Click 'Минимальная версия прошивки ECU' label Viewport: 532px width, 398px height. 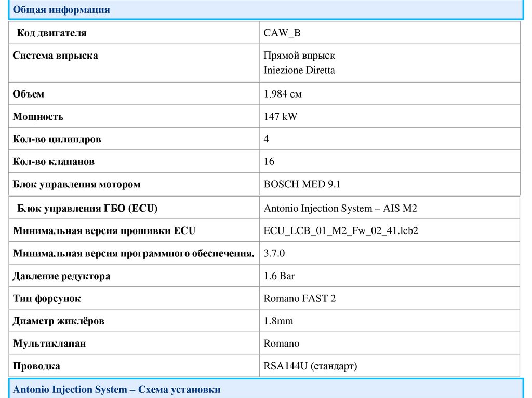click(x=104, y=231)
